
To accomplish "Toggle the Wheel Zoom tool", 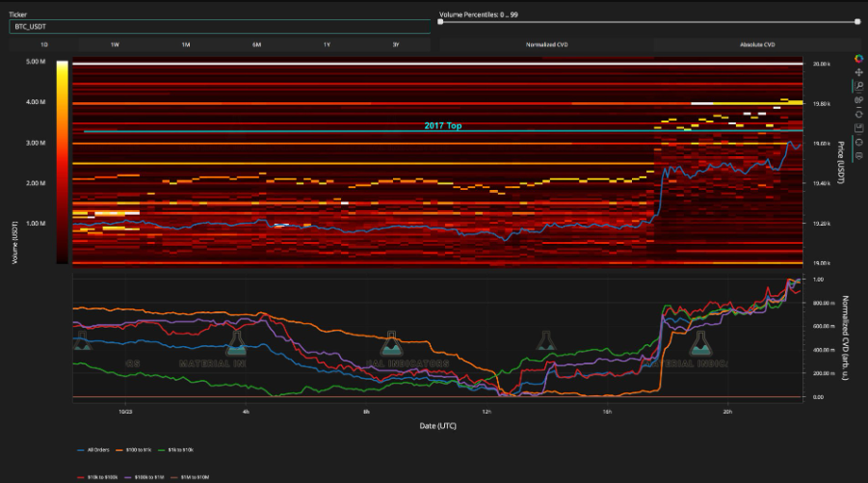I will (x=858, y=100).
